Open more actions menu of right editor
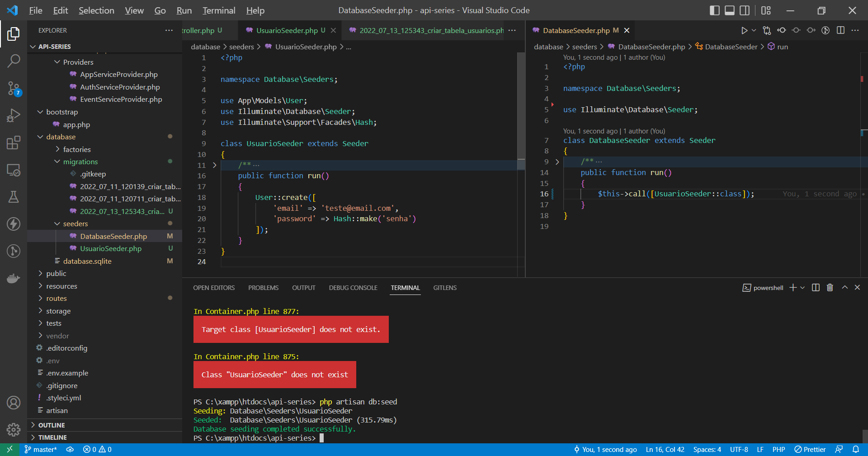 855,30
